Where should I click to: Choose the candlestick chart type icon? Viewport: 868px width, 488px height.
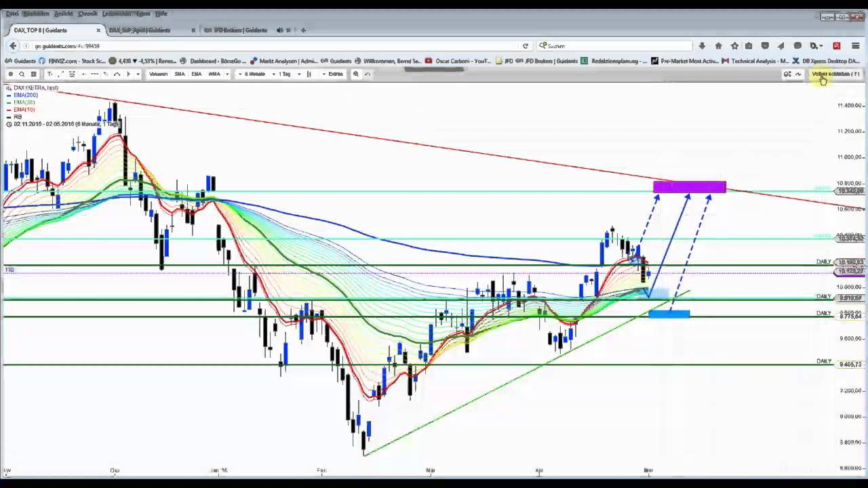pos(309,74)
